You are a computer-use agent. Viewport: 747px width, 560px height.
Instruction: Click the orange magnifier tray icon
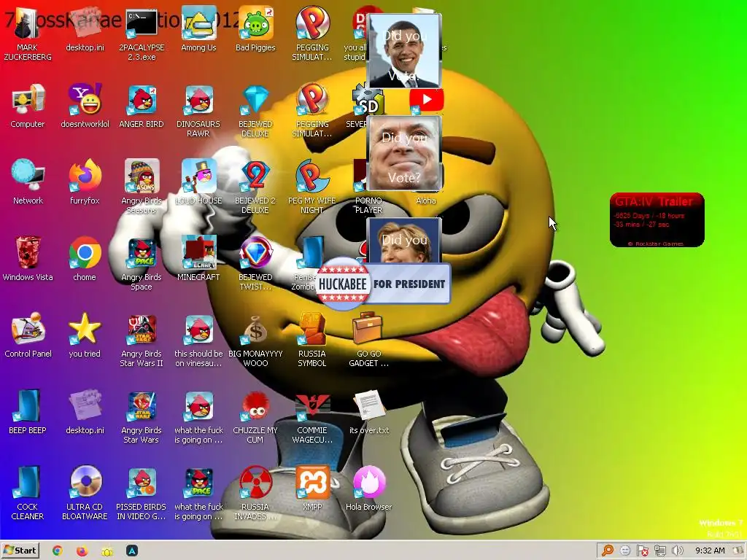point(608,551)
